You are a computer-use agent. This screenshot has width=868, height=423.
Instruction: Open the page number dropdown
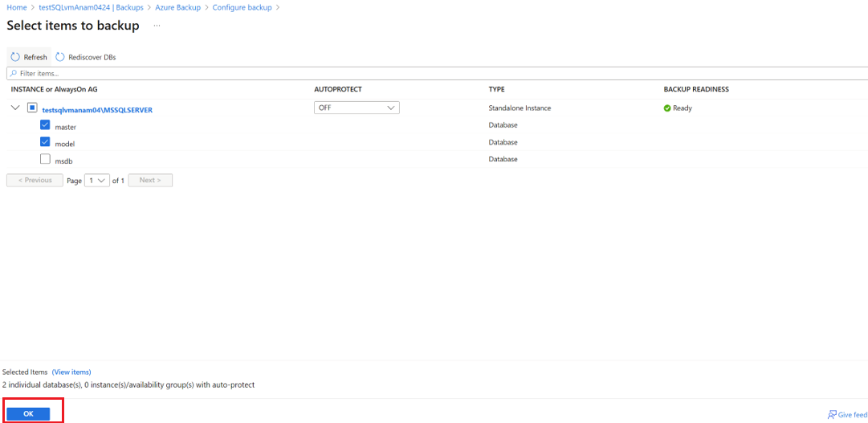click(x=97, y=181)
